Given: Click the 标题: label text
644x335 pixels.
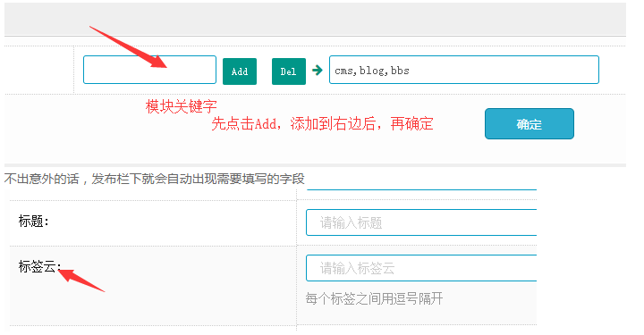Looking at the screenshot, I should click(x=34, y=222).
